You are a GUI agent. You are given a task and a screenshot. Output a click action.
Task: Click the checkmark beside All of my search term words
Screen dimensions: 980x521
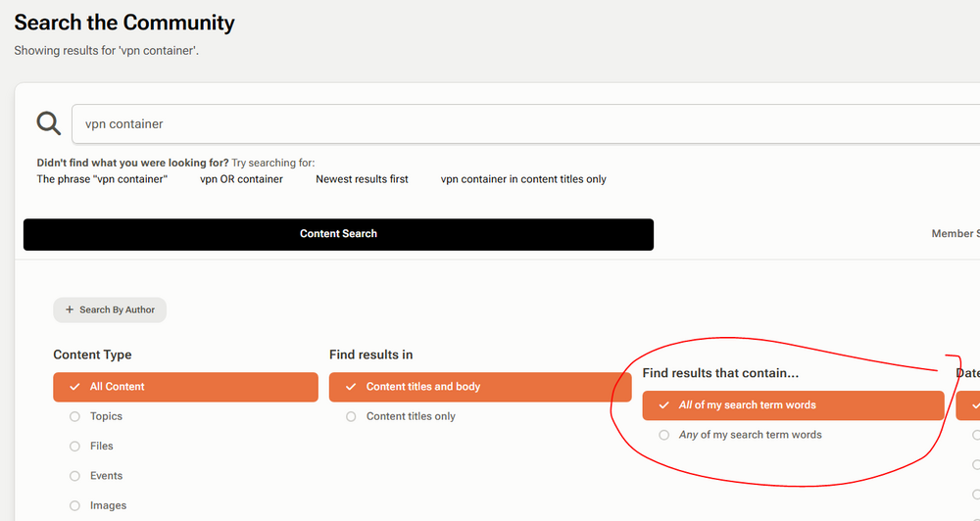(663, 404)
